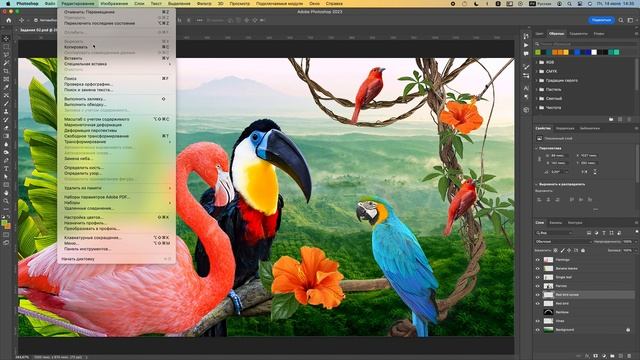Select the Rectangular Marquee tool
640x360 pixels.
[x=6, y=47]
